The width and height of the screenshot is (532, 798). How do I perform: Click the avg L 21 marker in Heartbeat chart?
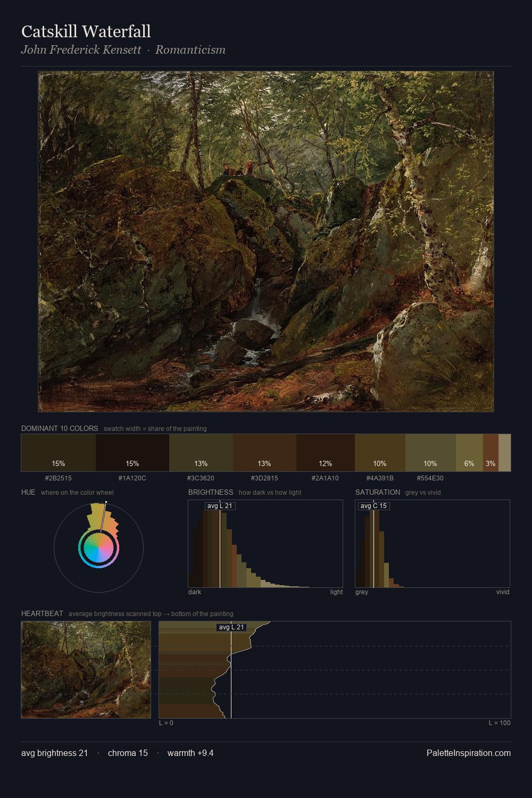[231, 627]
